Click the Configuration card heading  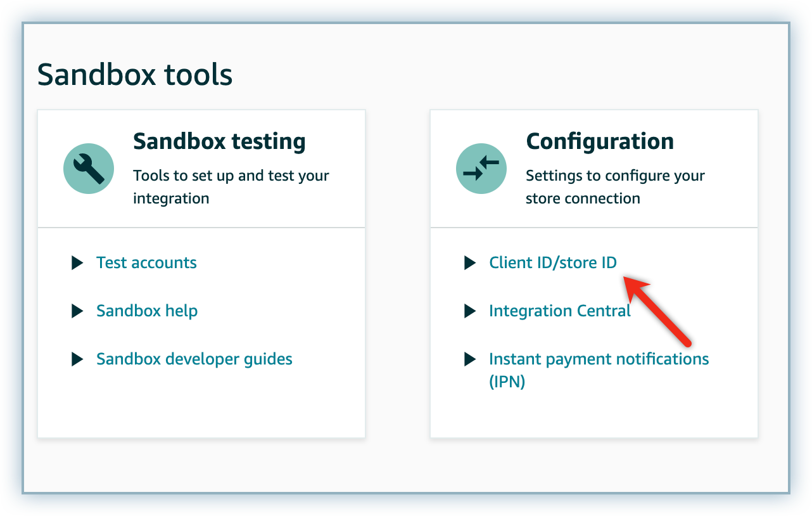(x=600, y=141)
